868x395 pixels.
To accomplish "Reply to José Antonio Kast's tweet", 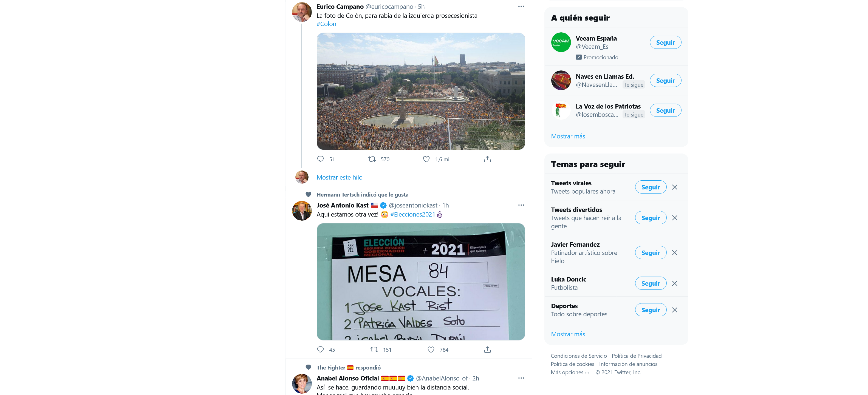I will [320, 349].
